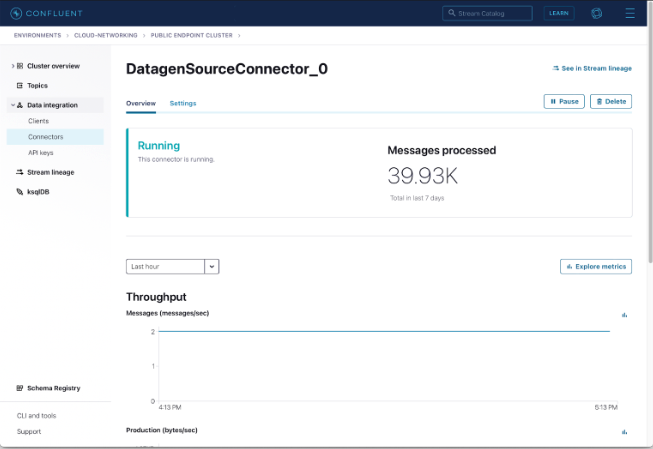Click the DatagenSourceConnector_0 title

[x=227, y=69]
